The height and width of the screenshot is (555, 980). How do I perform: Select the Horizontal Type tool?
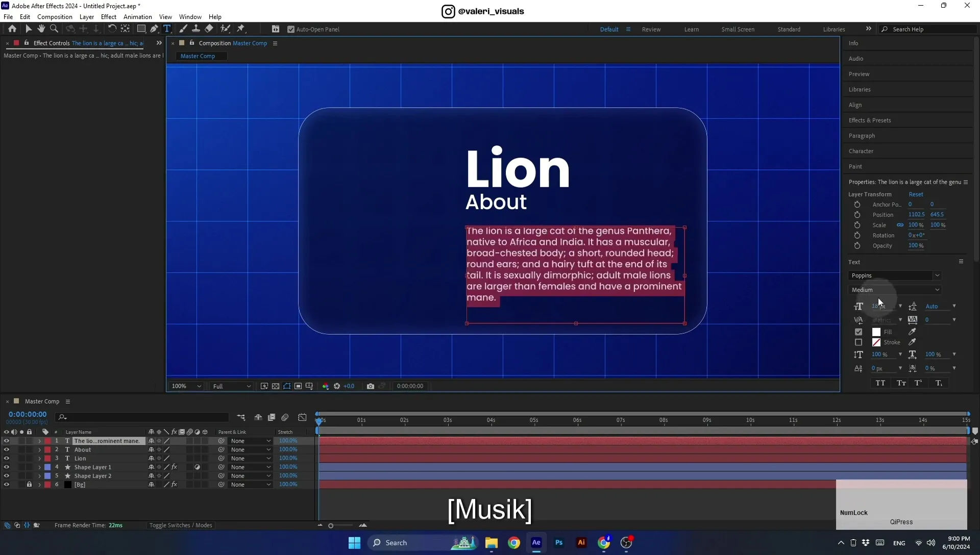(x=167, y=29)
